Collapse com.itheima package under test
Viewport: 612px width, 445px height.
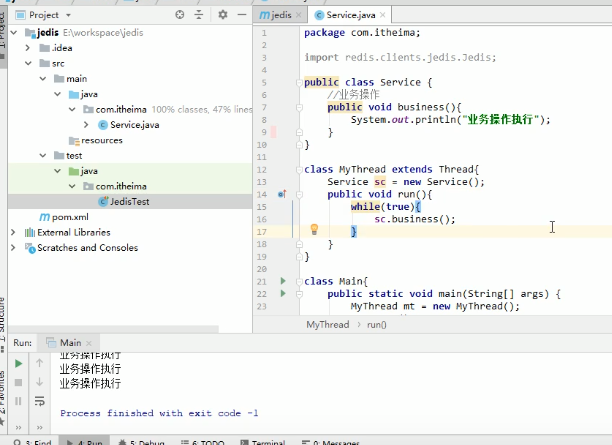(x=72, y=186)
